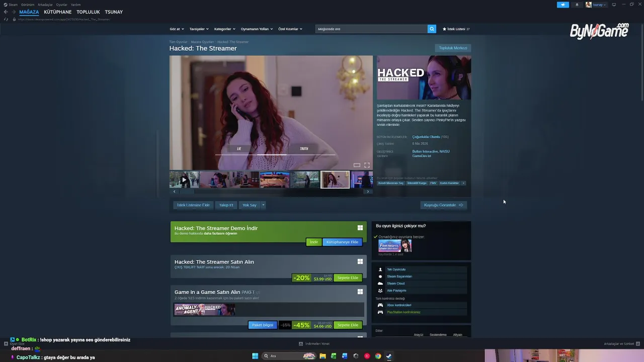The image size is (644, 362).
Task: Open the notifications bell
Action: [x=577, y=5]
